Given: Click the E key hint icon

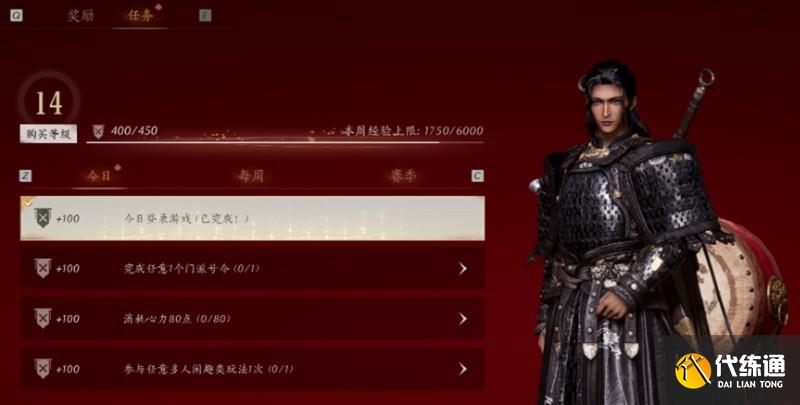Looking at the screenshot, I should coord(205,15).
